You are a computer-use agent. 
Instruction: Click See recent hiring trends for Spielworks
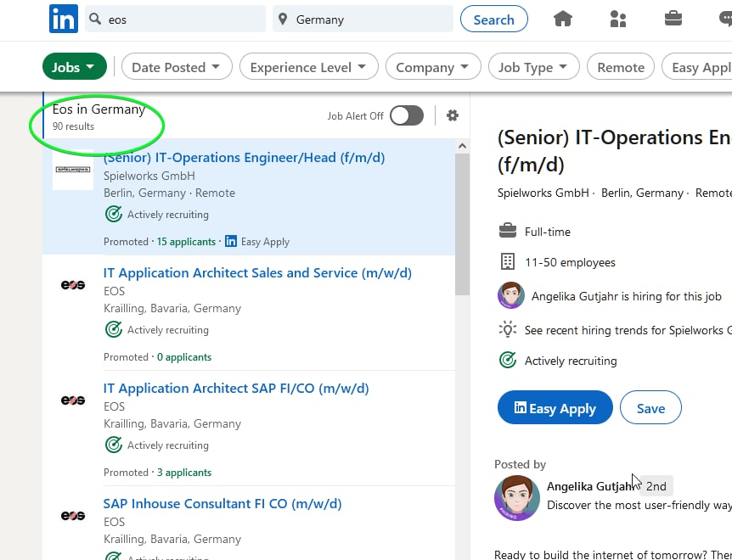pos(628,330)
